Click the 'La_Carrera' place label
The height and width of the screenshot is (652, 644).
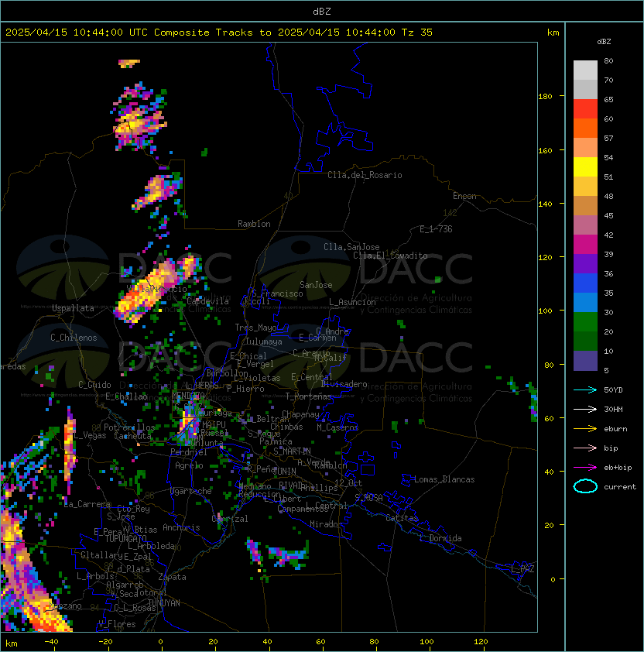pos(87,504)
